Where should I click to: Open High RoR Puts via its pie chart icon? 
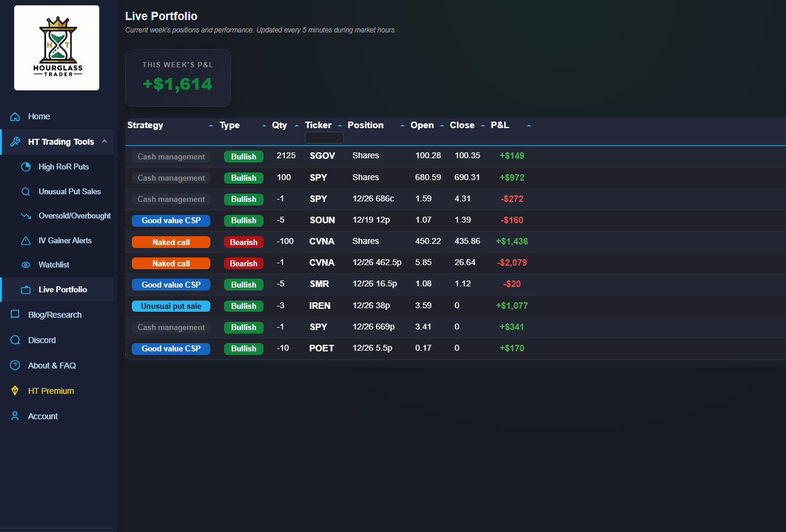[26, 167]
